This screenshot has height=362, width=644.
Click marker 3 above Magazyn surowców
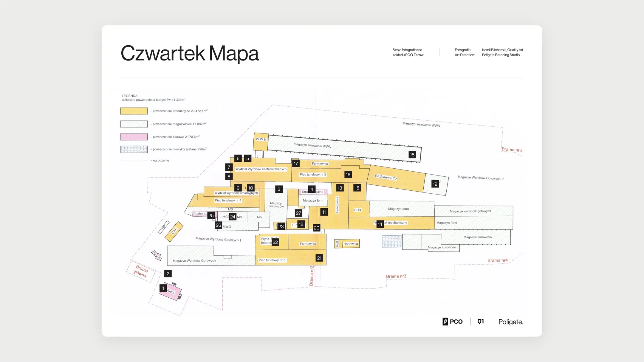click(x=279, y=189)
